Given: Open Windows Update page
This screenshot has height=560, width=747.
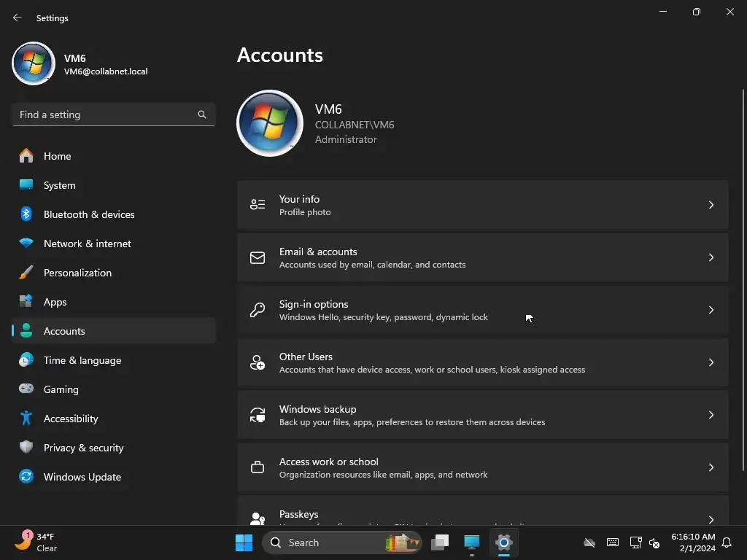Looking at the screenshot, I should click(x=113, y=477).
